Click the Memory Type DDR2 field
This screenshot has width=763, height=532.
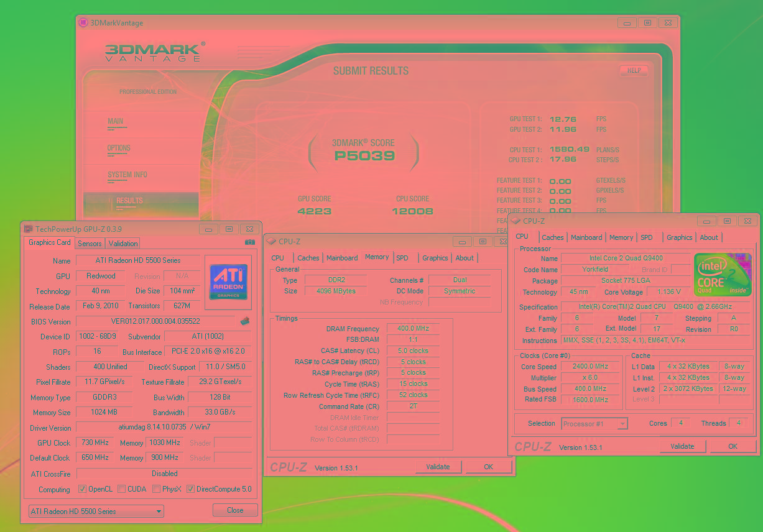(336, 280)
